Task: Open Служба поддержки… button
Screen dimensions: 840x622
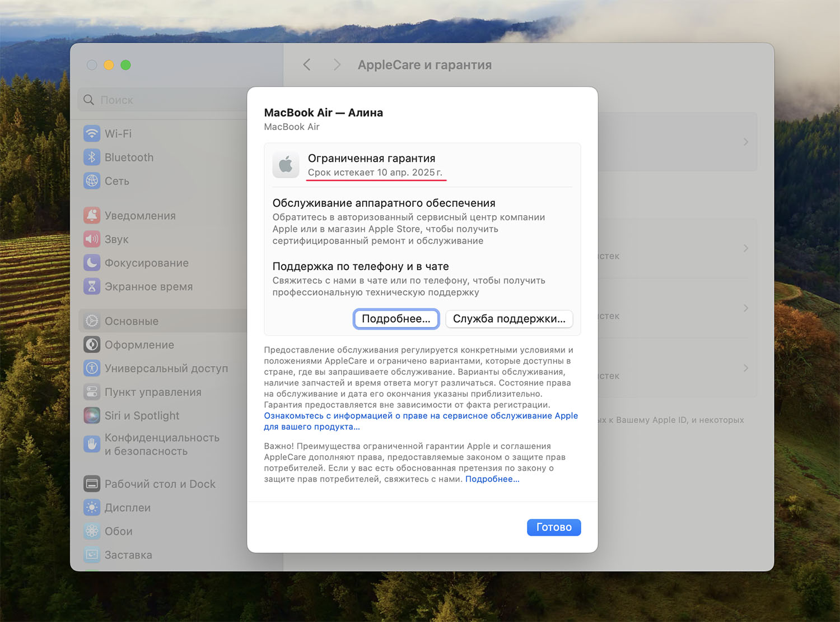Action: (509, 319)
